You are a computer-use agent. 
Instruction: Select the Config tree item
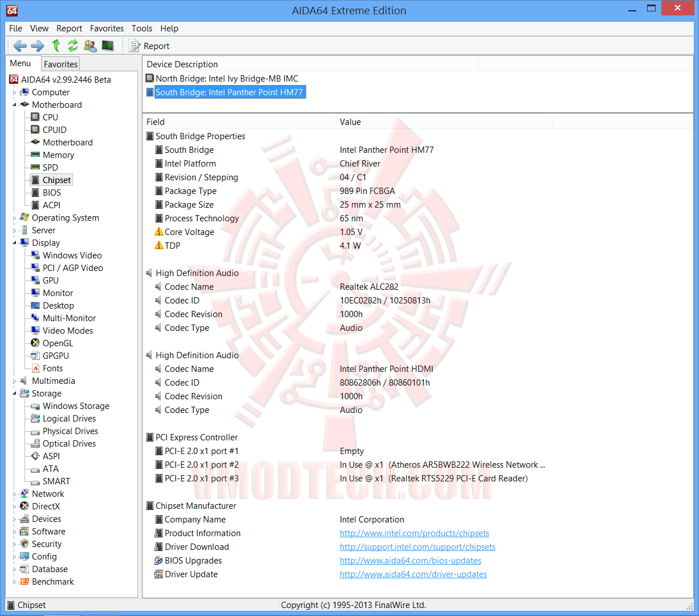[44, 556]
